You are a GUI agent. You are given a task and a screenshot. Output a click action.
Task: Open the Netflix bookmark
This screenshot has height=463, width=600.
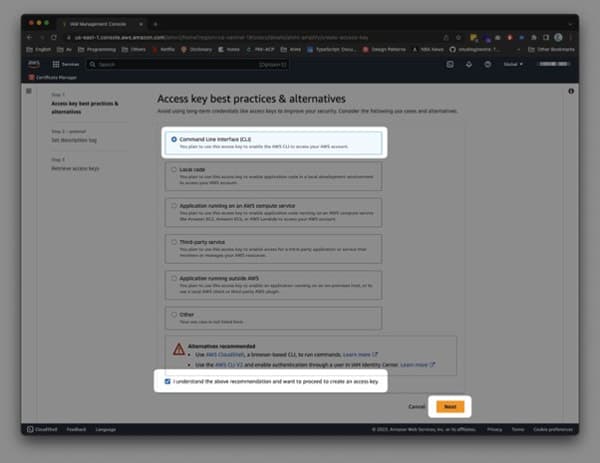click(163, 49)
